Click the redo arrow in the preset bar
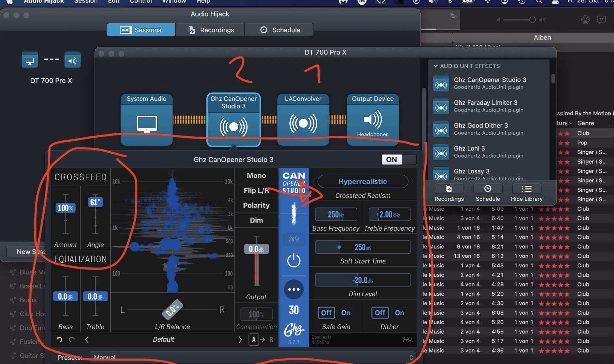Screen dimensions: 614x364 click(x=72, y=340)
